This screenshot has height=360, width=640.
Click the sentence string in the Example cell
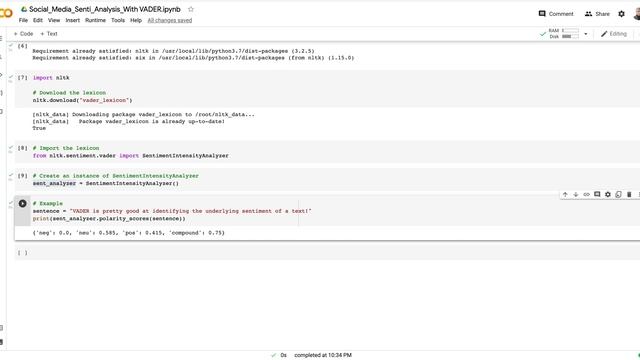[191, 211]
